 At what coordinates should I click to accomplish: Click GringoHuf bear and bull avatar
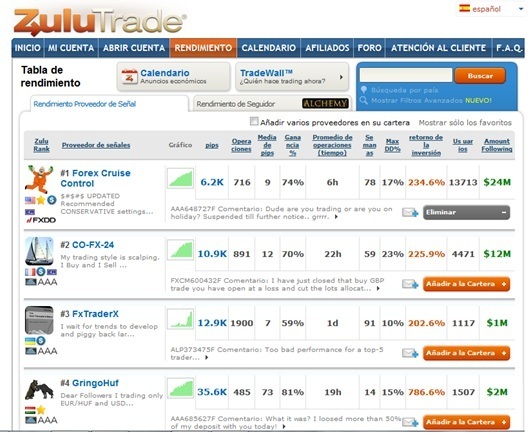(39, 390)
